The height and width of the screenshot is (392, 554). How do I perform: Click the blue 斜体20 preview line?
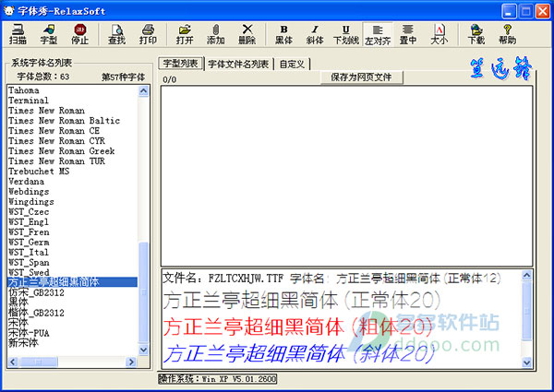click(x=299, y=354)
